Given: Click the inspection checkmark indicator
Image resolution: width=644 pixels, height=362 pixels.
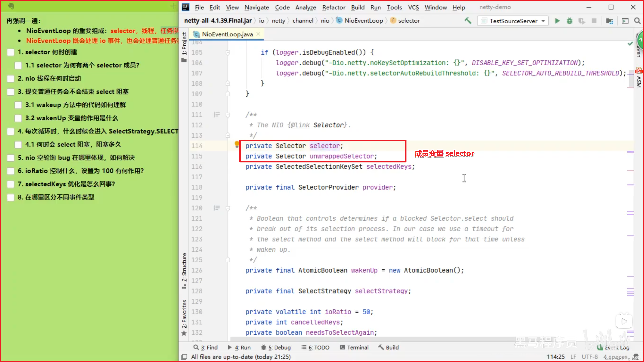Looking at the screenshot, I should pyautogui.click(x=630, y=44).
